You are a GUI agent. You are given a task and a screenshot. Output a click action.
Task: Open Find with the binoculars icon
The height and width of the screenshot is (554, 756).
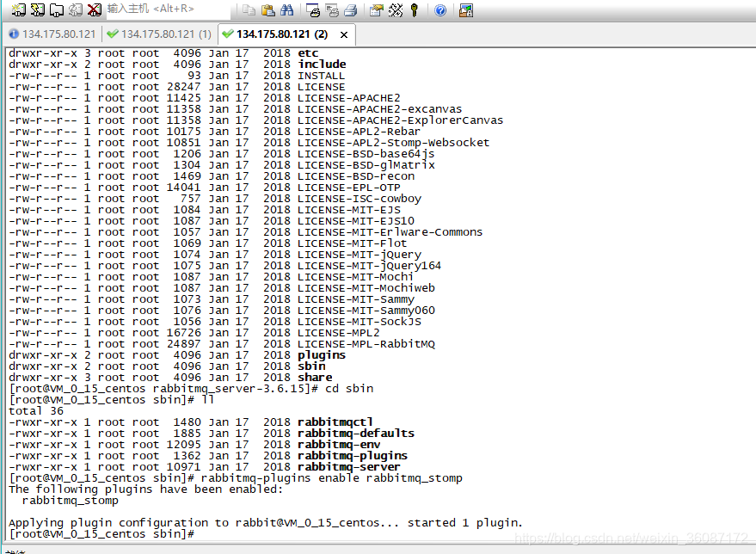pos(287,9)
